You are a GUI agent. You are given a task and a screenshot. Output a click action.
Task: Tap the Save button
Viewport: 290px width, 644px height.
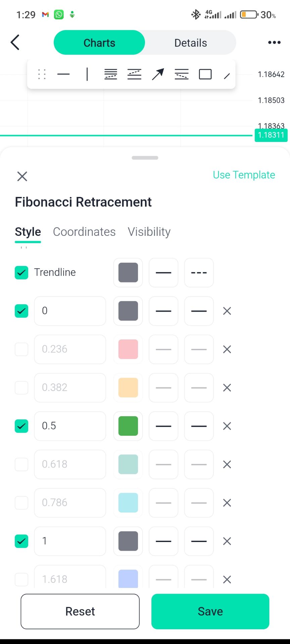pyautogui.click(x=210, y=611)
